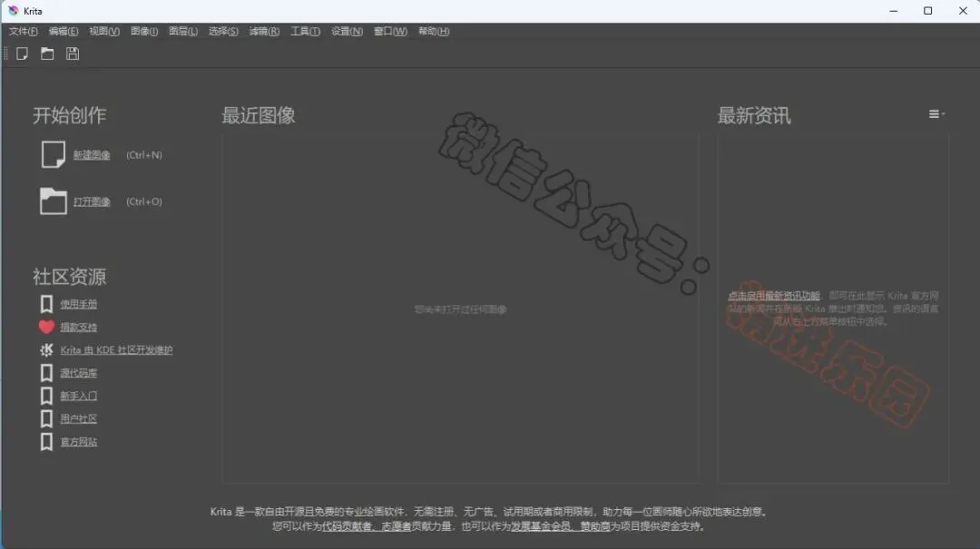Image resolution: width=980 pixels, height=549 pixels.
Task: Click the 社区资源 heading
Action: click(x=69, y=277)
